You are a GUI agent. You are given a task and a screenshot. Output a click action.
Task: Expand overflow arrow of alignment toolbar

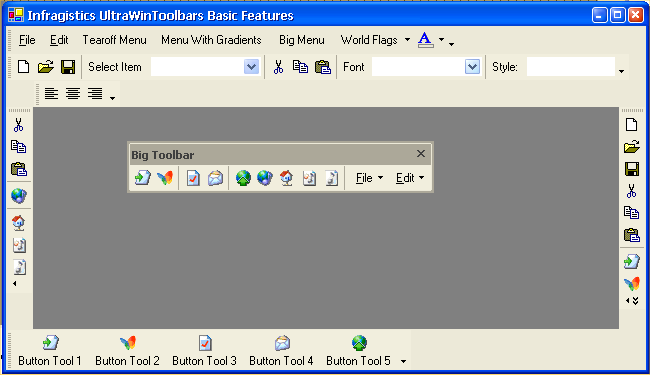click(112, 98)
